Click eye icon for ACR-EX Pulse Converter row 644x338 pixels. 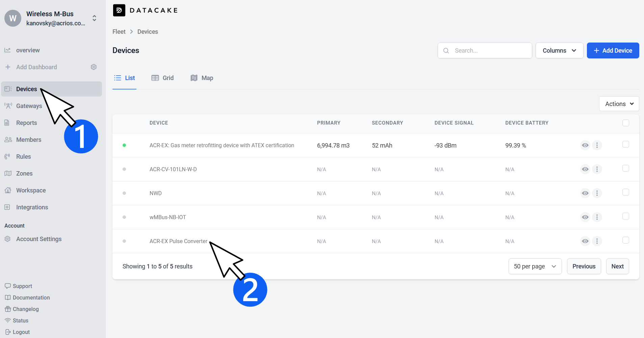click(x=585, y=241)
